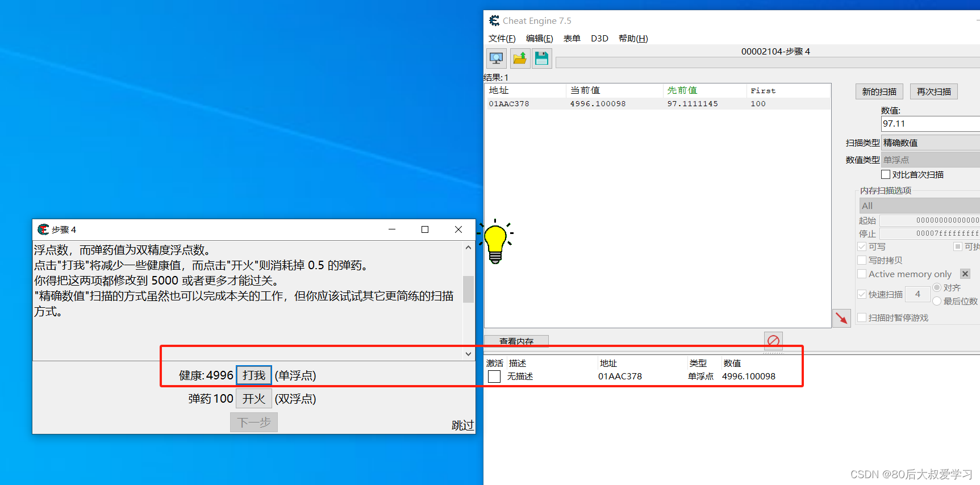Open the value type dropdown (单浮点)
Screen dimensions: 980x485
coord(931,160)
